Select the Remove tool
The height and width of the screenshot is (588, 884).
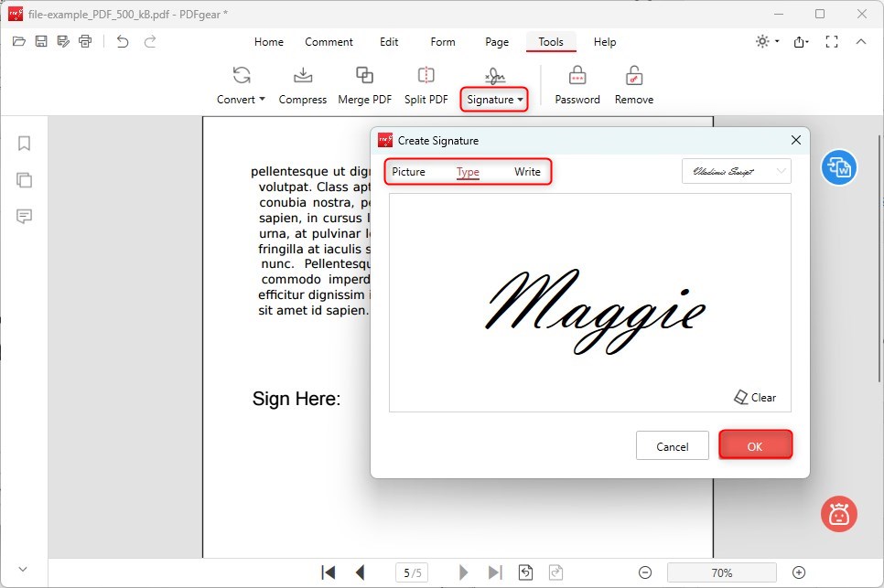click(x=633, y=84)
